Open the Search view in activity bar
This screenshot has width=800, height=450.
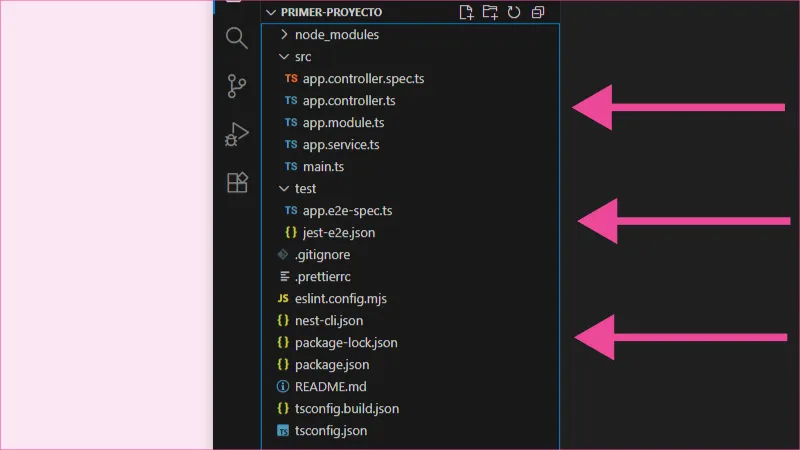click(x=237, y=38)
